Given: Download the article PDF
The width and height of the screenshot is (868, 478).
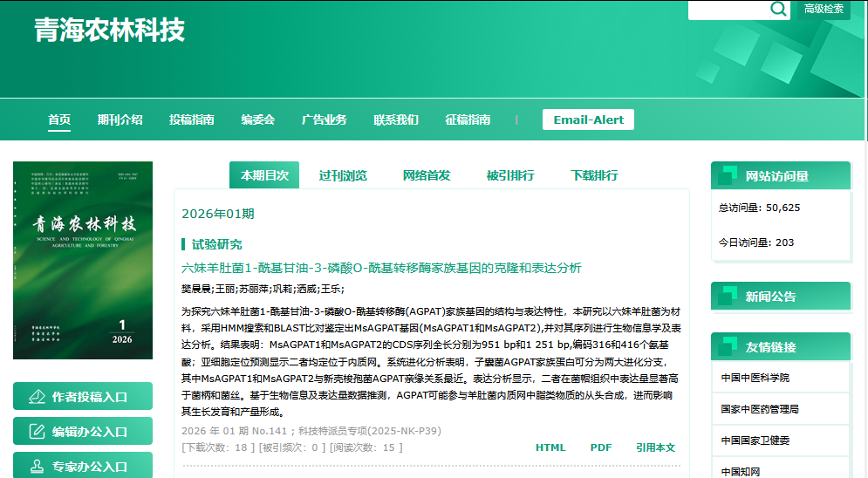Looking at the screenshot, I should 601,447.
